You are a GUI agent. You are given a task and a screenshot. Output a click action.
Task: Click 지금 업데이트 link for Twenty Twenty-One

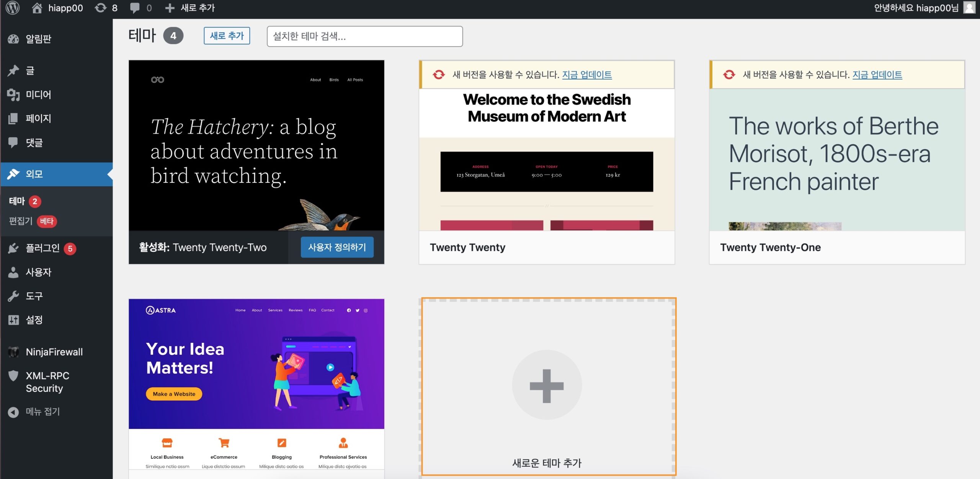tap(877, 75)
